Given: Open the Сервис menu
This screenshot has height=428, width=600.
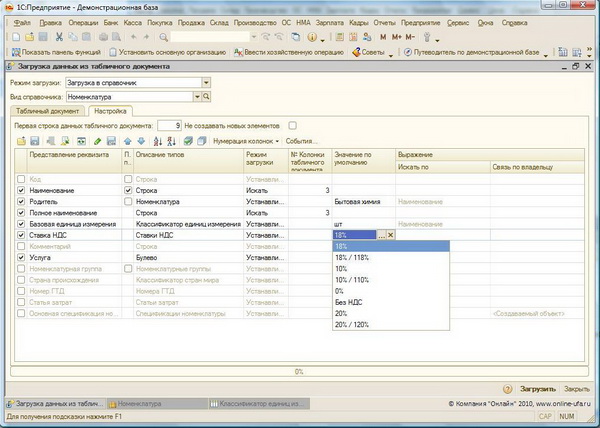Looking at the screenshot, I should tap(458, 23).
